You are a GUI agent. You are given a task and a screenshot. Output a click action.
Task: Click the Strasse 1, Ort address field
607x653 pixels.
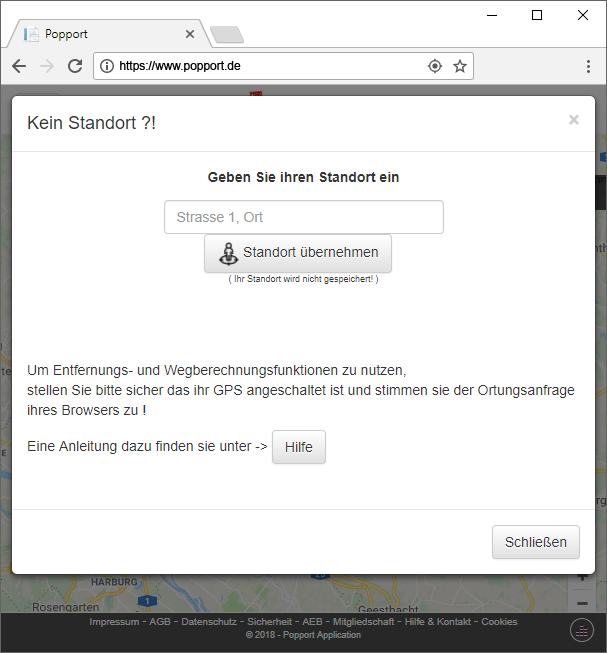coord(303,217)
